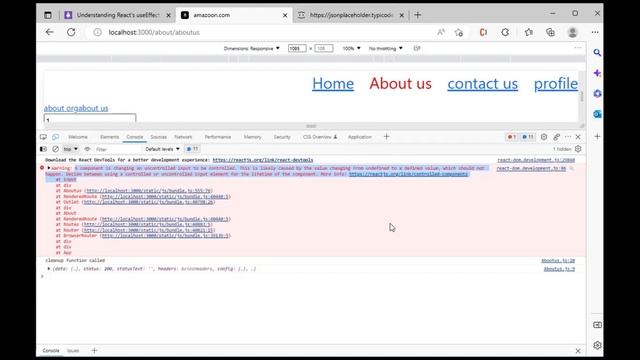Screen dimensions: 640x360
Task: Click the address bar URL
Action: (154, 32)
